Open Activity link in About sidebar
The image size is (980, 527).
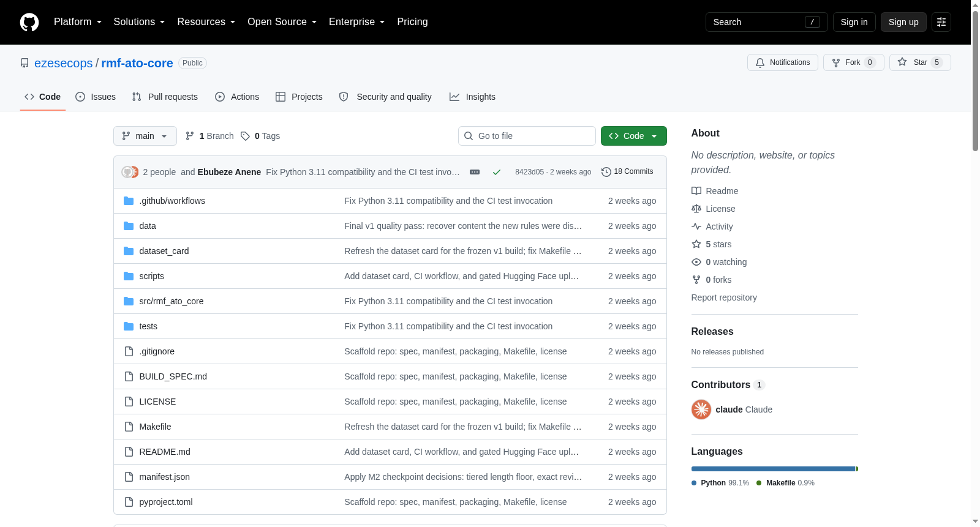pos(712,226)
